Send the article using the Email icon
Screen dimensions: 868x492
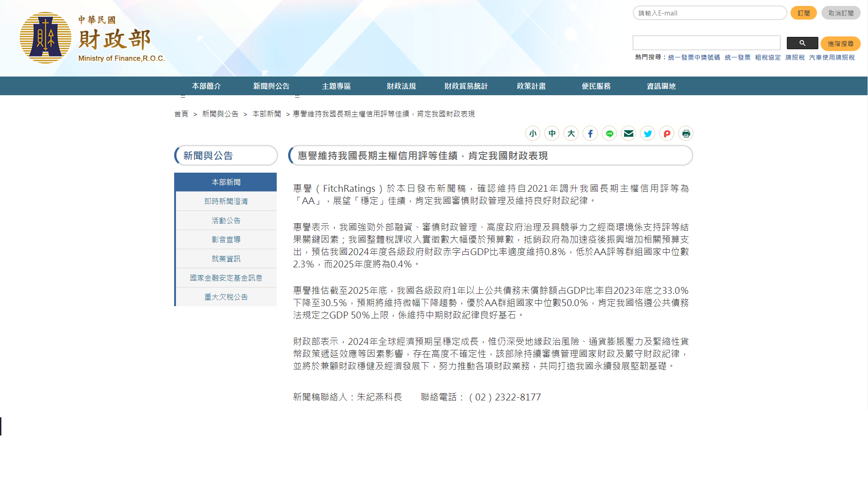click(628, 133)
